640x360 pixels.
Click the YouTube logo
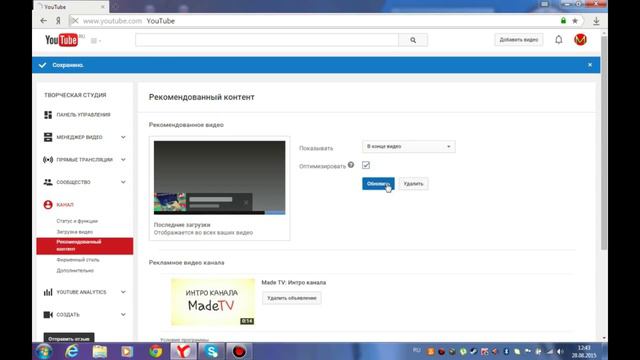pos(62,40)
